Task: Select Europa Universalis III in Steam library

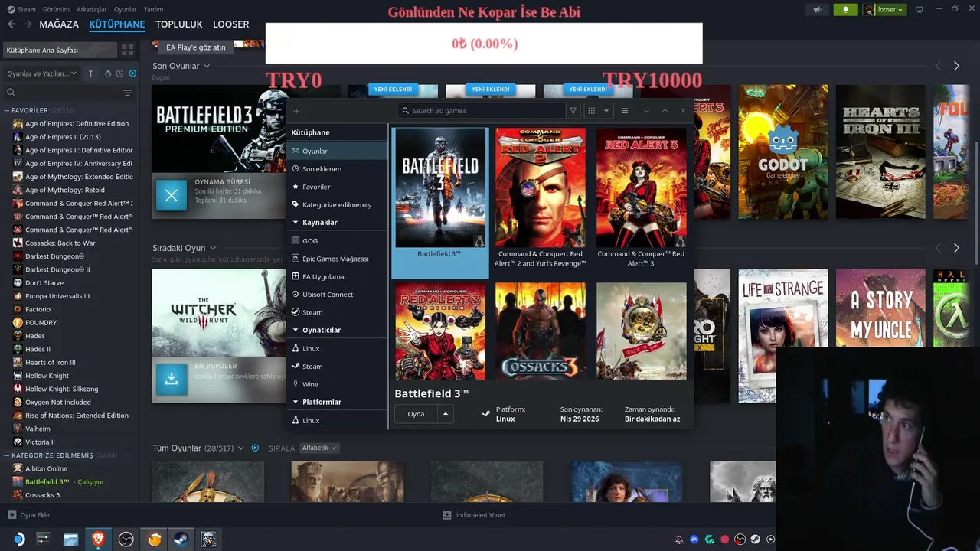Action: pos(57,296)
